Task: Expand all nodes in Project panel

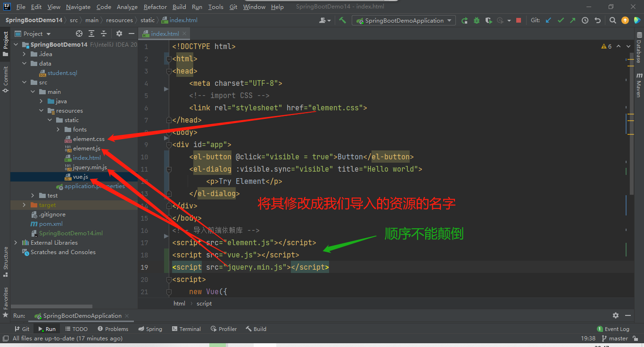Action: pos(91,33)
